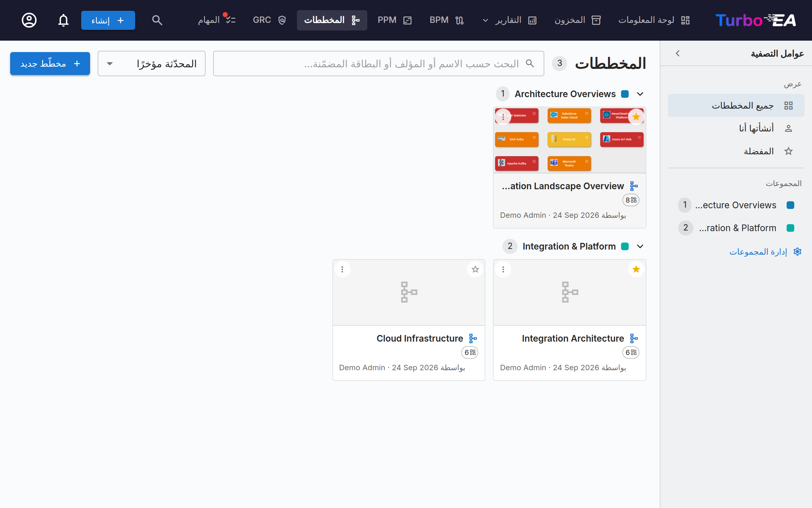
Task: Select ...ration & Platform group in sidebar
Action: pyautogui.click(x=736, y=228)
